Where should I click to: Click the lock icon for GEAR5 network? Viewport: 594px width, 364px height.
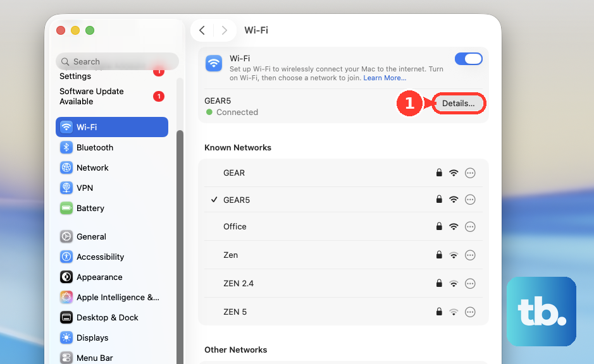coord(439,199)
